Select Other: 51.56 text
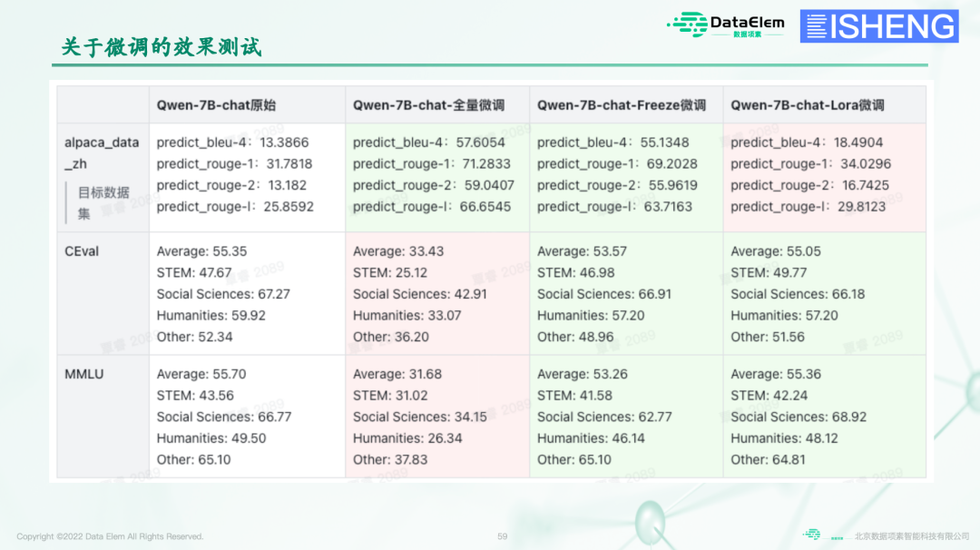980x550 pixels. pos(768,337)
